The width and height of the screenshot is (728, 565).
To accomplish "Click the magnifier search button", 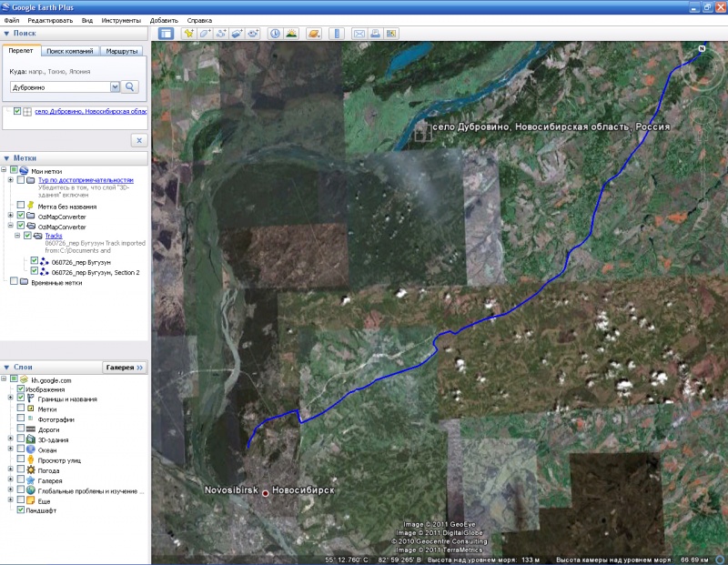I will coord(130,86).
